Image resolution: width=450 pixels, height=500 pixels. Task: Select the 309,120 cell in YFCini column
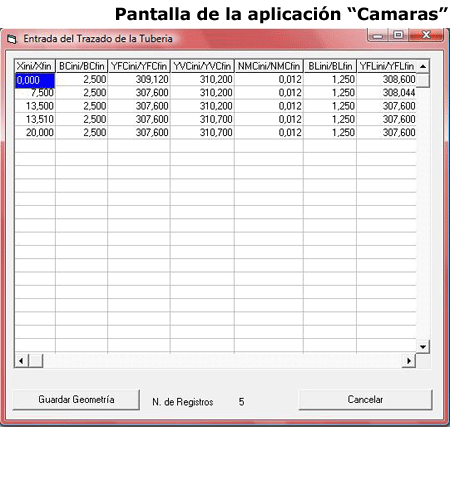139,79
